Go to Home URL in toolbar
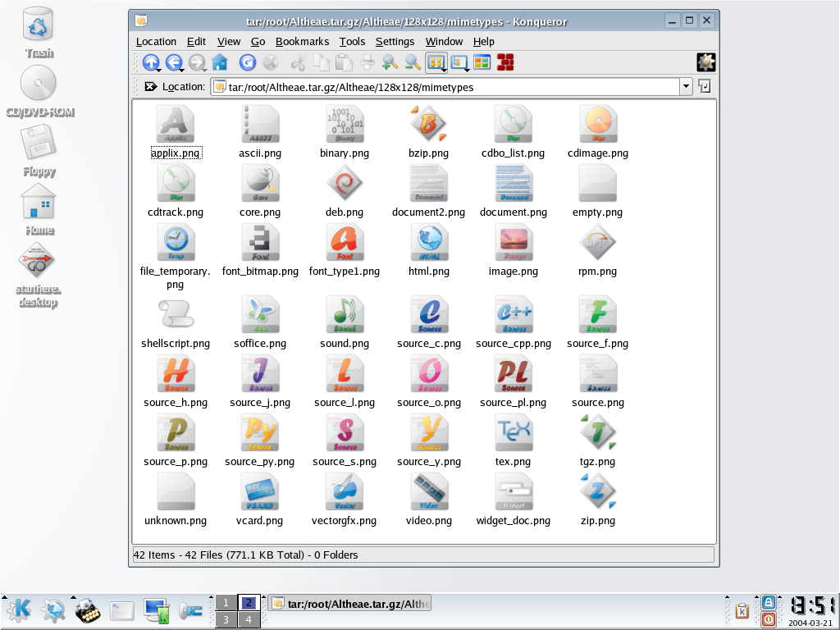This screenshot has width=840, height=630. point(220,62)
